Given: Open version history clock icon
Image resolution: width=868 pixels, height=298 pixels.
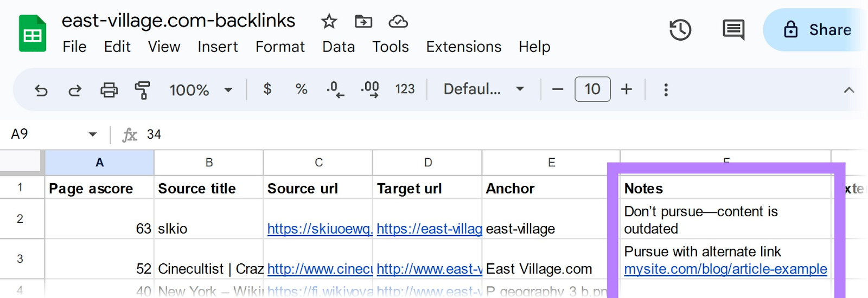Looking at the screenshot, I should 680,30.
